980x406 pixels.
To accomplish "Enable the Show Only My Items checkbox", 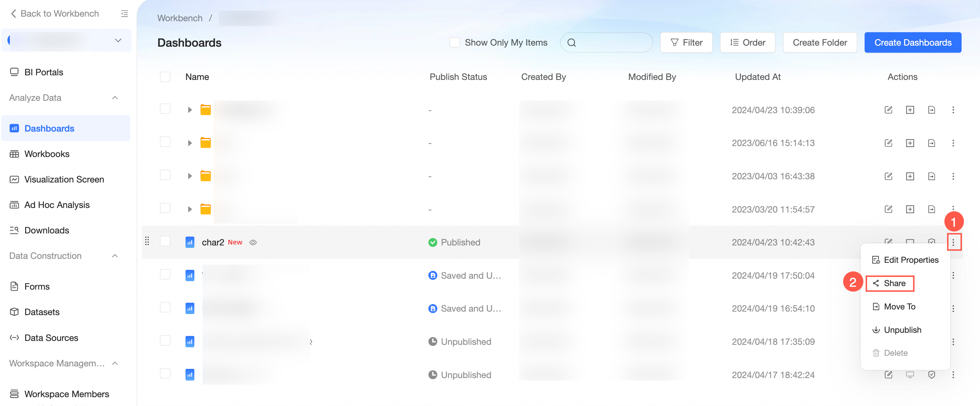I will click(x=454, y=42).
